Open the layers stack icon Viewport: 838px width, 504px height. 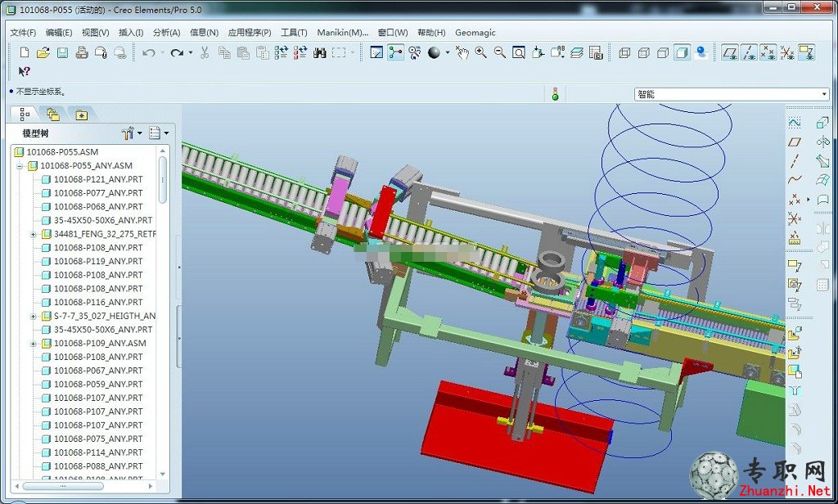576,52
